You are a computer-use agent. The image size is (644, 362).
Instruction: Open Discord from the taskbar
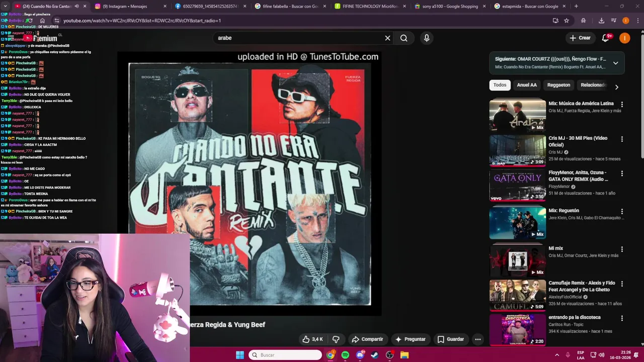coord(360,355)
